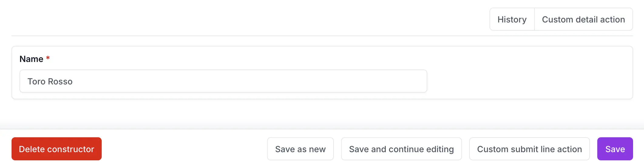Open the History view
644x164 pixels.
point(512,19)
